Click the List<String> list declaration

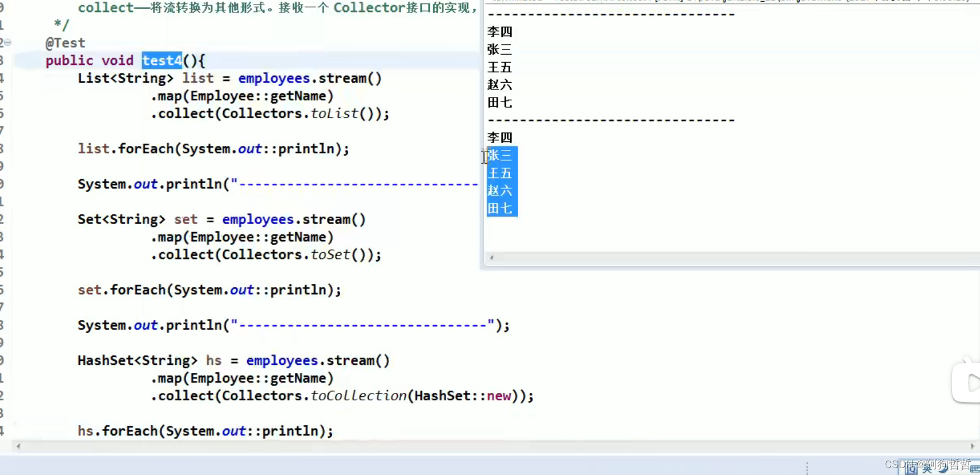coord(230,78)
